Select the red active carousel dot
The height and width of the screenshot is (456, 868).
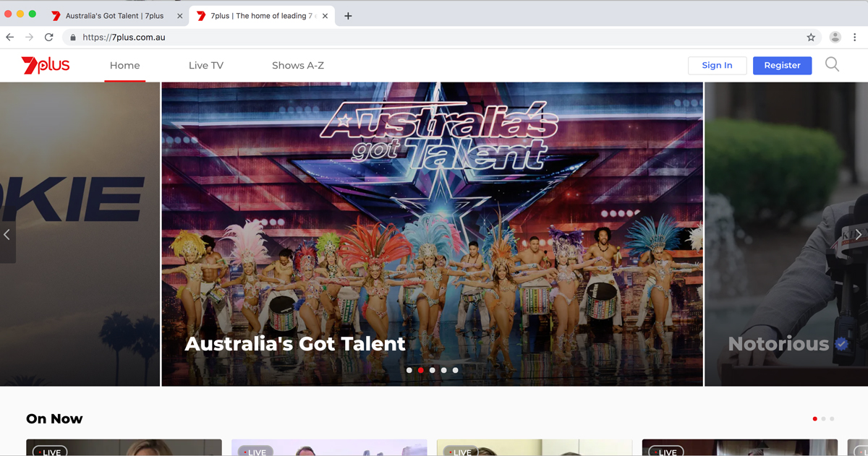pyautogui.click(x=421, y=370)
